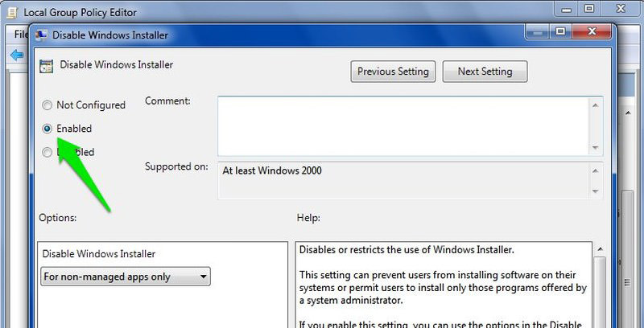Close the Local Group Policy Editor window

pos(621,9)
